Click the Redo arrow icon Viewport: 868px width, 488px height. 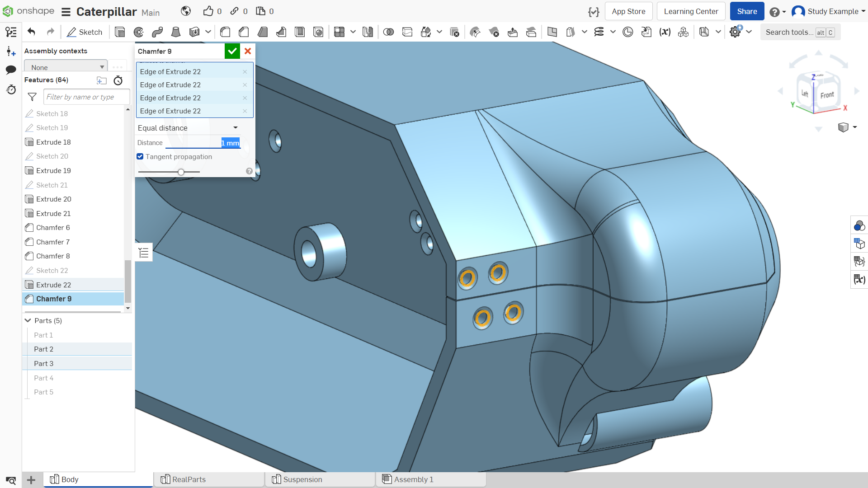pos(51,32)
